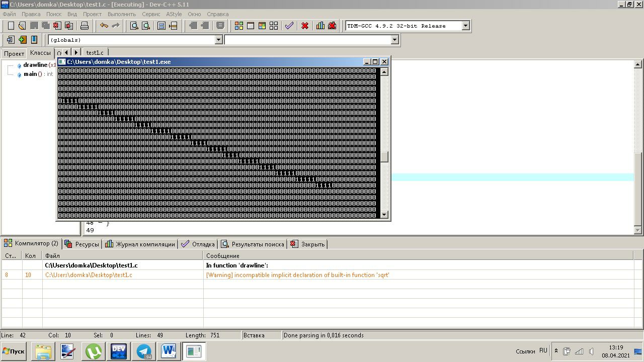
Task: Click the left sidebar tab scroll arrow
Action: (66, 53)
